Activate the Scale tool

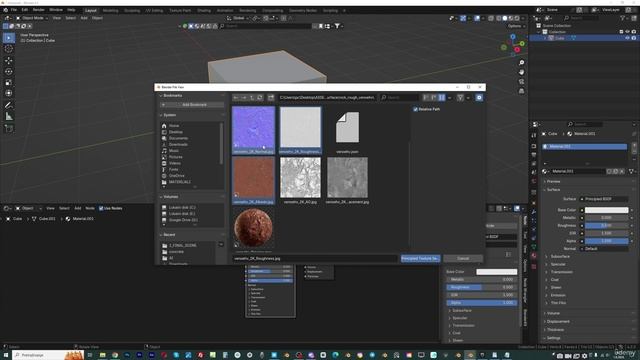coord(9,82)
